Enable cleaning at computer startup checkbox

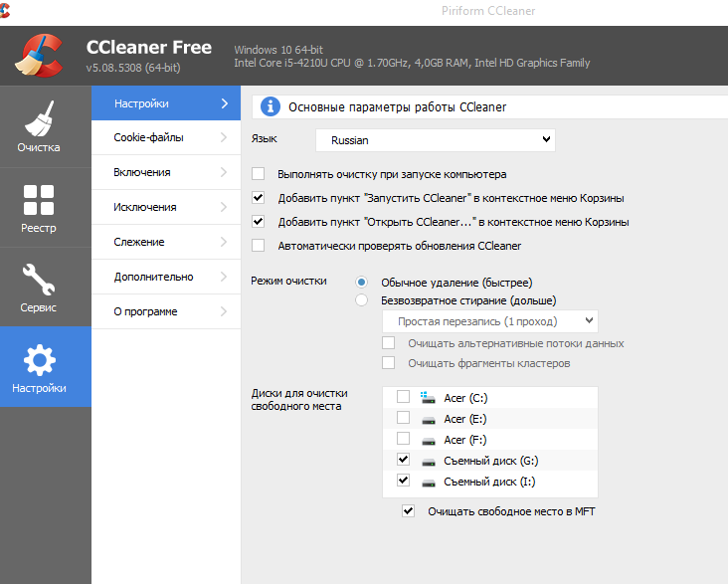259,173
